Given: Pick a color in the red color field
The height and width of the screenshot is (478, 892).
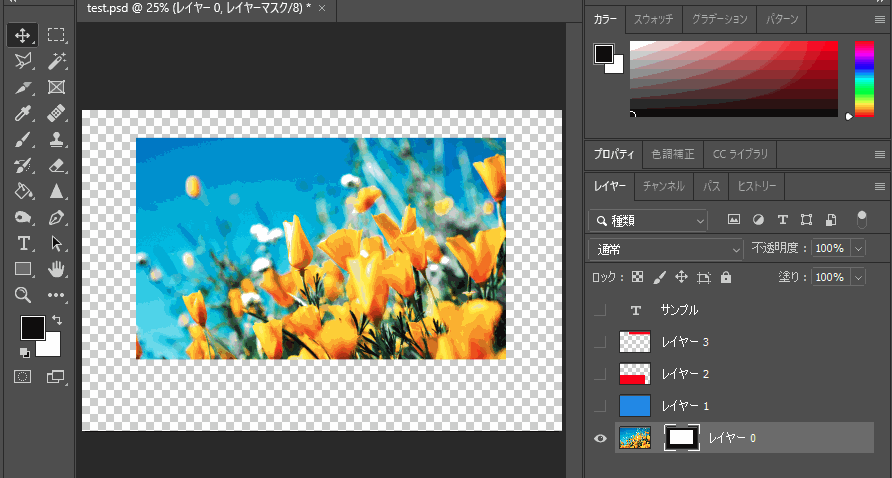Looking at the screenshot, I should [x=734, y=79].
